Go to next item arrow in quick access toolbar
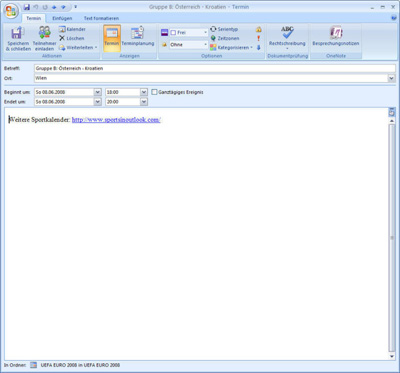 tap(63, 7)
